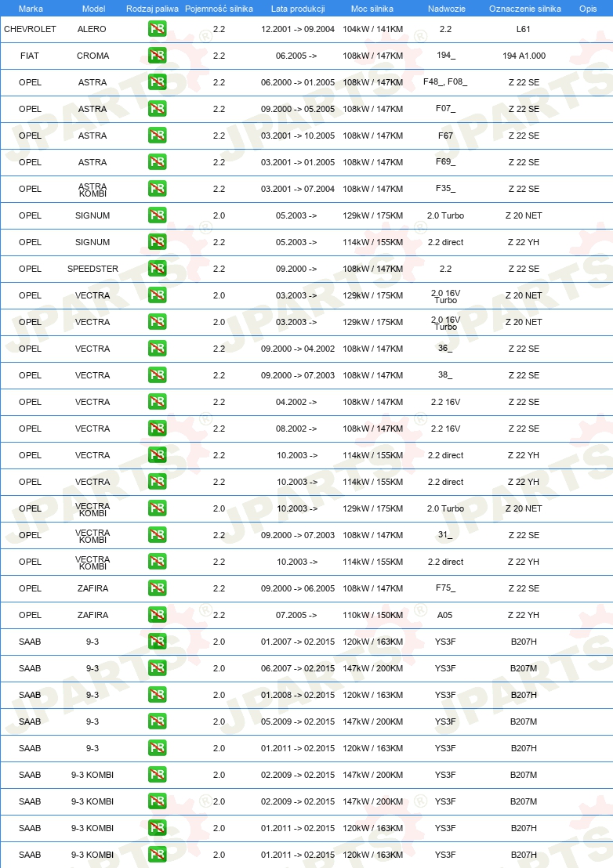
Task: Click fuel icon in SIGNUM 2.0 Turbo row
Action: (158, 215)
